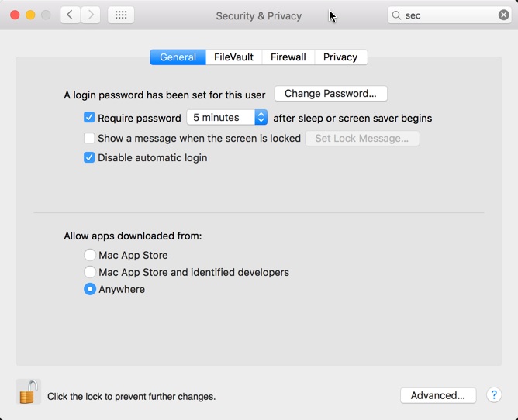Viewport: 518px width, 420px height.
Task: Open help via the question mark button
Action: tap(494, 394)
